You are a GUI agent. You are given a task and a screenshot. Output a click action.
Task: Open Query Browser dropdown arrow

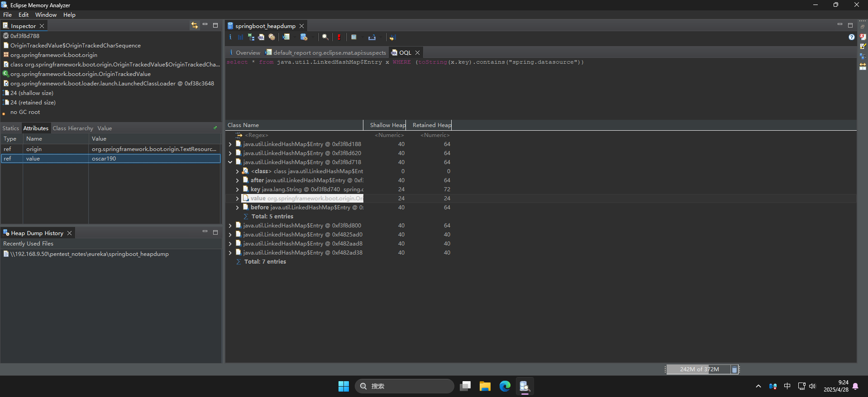tap(313, 37)
